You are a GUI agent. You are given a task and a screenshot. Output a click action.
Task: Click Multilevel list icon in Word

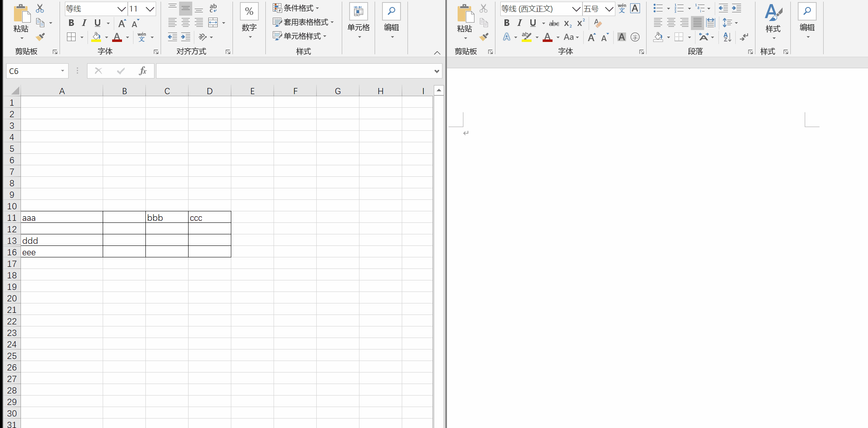pos(700,8)
